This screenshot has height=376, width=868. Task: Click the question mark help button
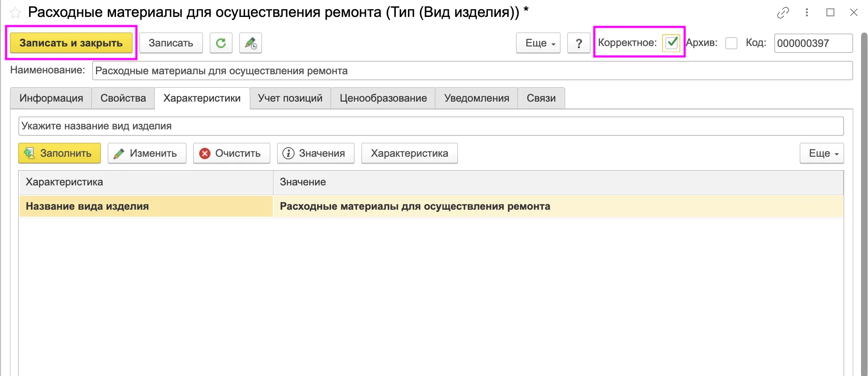click(x=579, y=43)
